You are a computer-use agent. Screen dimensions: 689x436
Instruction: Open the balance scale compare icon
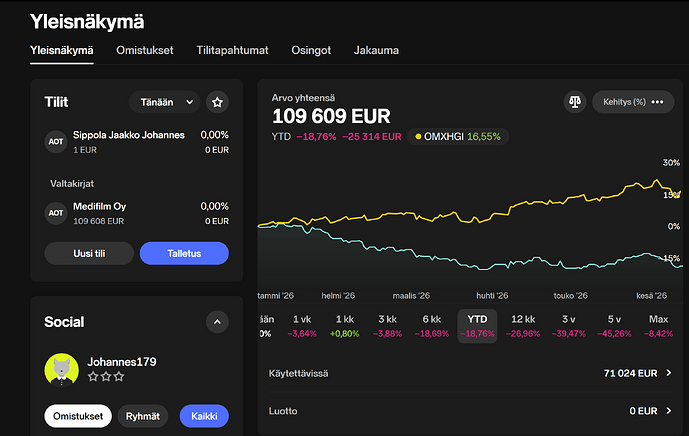coord(575,102)
